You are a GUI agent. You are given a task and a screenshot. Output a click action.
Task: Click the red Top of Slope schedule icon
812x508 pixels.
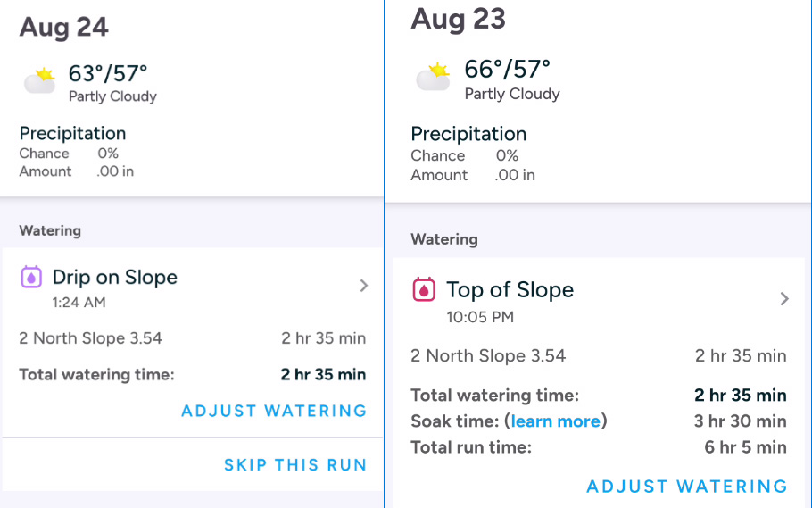pyautogui.click(x=424, y=289)
